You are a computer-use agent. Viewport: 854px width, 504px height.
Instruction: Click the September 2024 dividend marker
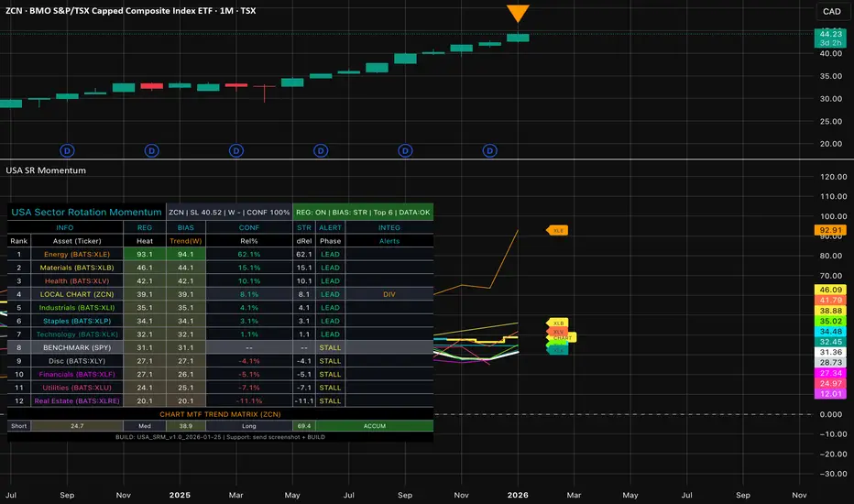click(67, 151)
